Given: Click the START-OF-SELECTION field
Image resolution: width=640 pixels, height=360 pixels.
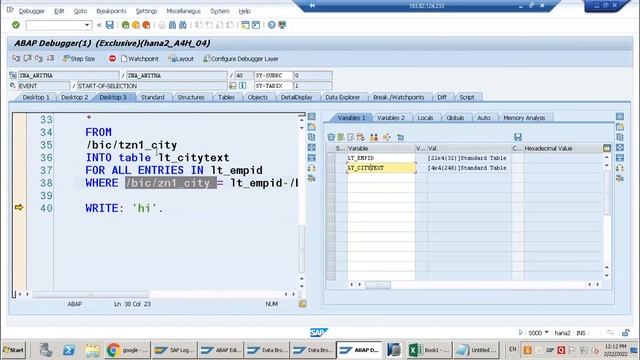Looking at the screenshot, I should [152, 86].
